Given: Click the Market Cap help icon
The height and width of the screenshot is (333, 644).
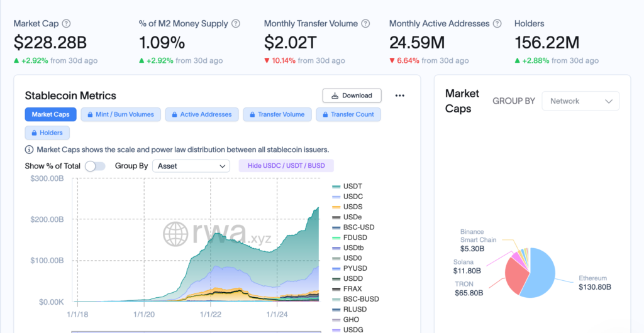Looking at the screenshot, I should point(67,24).
